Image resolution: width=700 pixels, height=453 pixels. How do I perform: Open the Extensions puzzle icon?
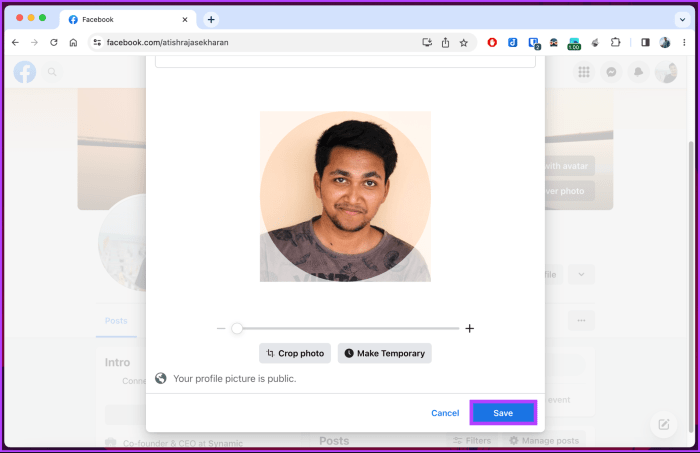pyautogui.click(x=615, y=42)
